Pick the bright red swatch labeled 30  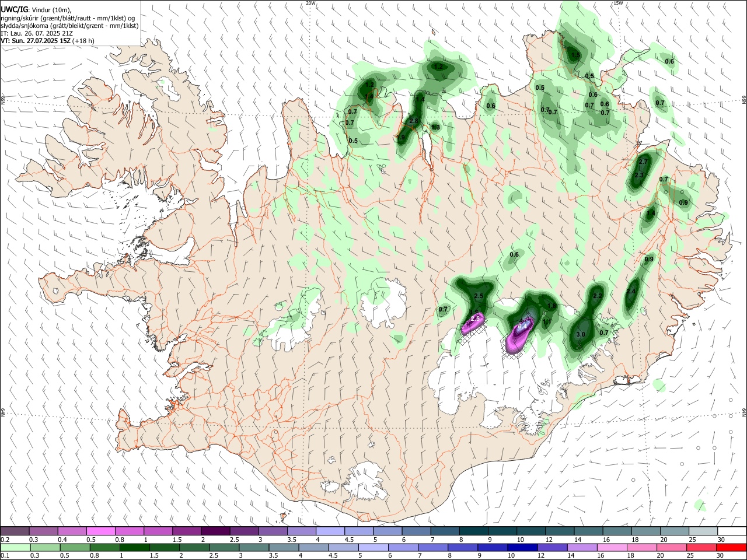(x=731, y=547)
